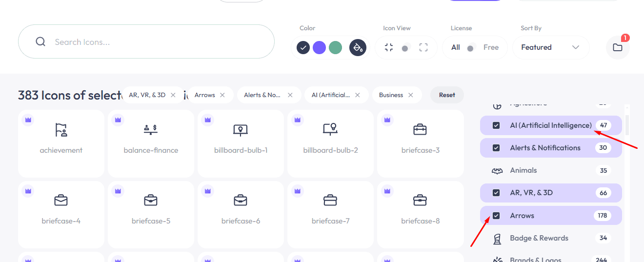Remove the AI (Artificial... filter tag
Image resolution: width=644 pixels, height=262 pixels.
pyautogui.click(x=358, y=95)
